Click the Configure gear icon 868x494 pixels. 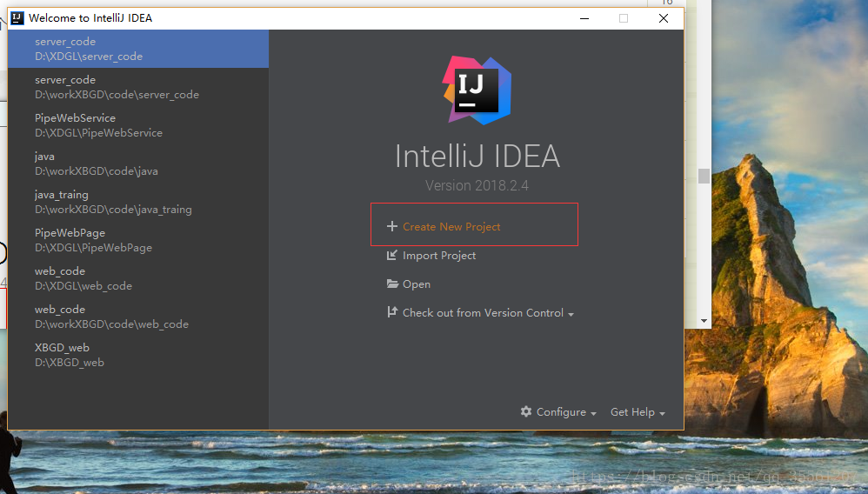click(x=526, y=411)
